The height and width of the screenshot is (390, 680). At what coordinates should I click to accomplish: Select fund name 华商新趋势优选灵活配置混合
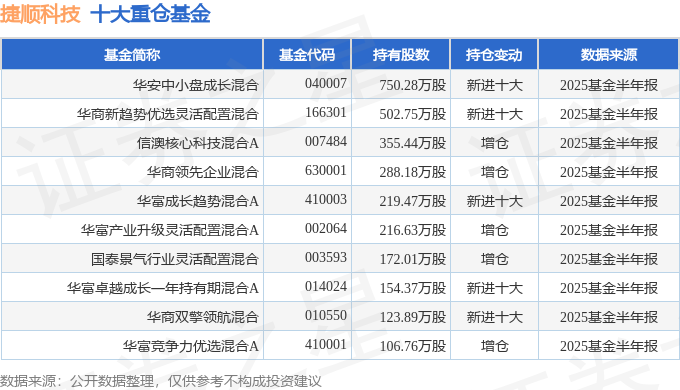(168, 114)
